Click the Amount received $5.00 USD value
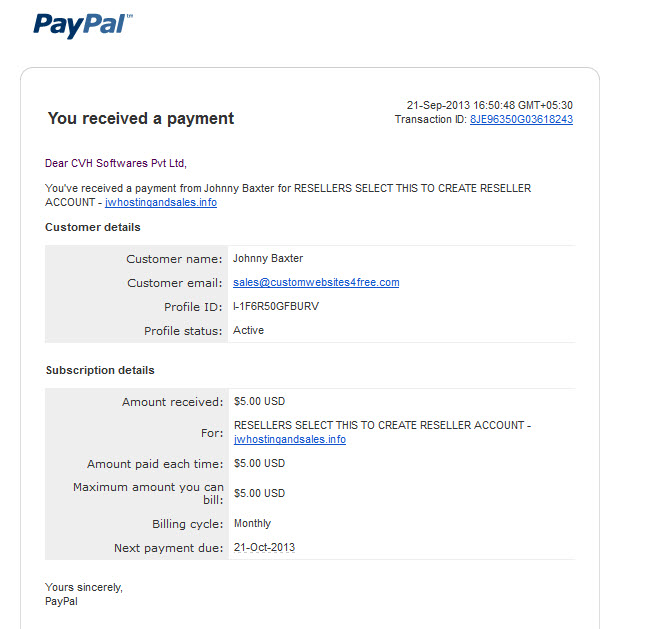Viewport: 650px width, 629px height. coord(260,401)
